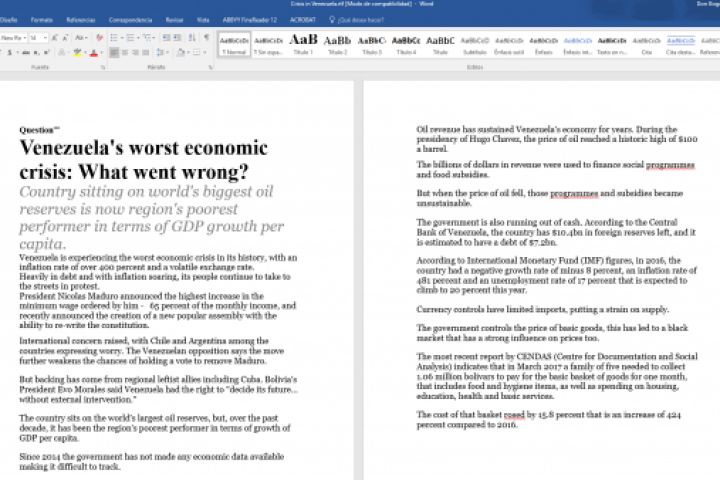Increase paragraph indent
The height and width of the screenshot is (480, 720).
pyautogui.click(x=177, y=38)
